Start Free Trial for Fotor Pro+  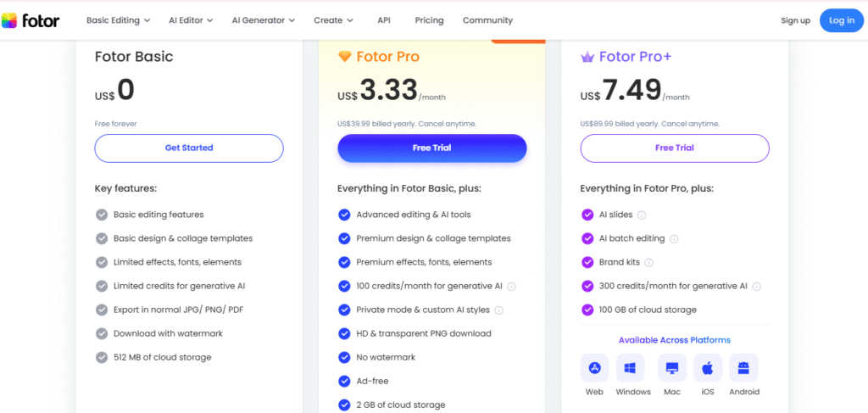click(x=674, y=148)
